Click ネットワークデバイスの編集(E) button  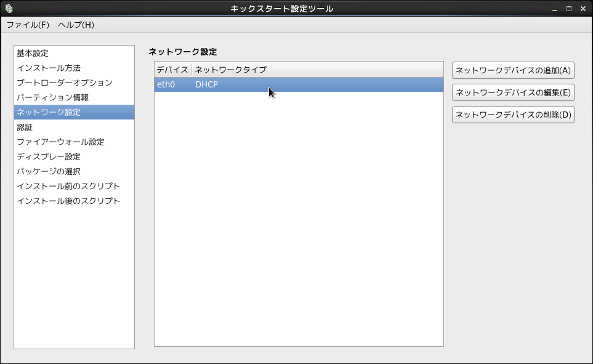pos(513,93)
